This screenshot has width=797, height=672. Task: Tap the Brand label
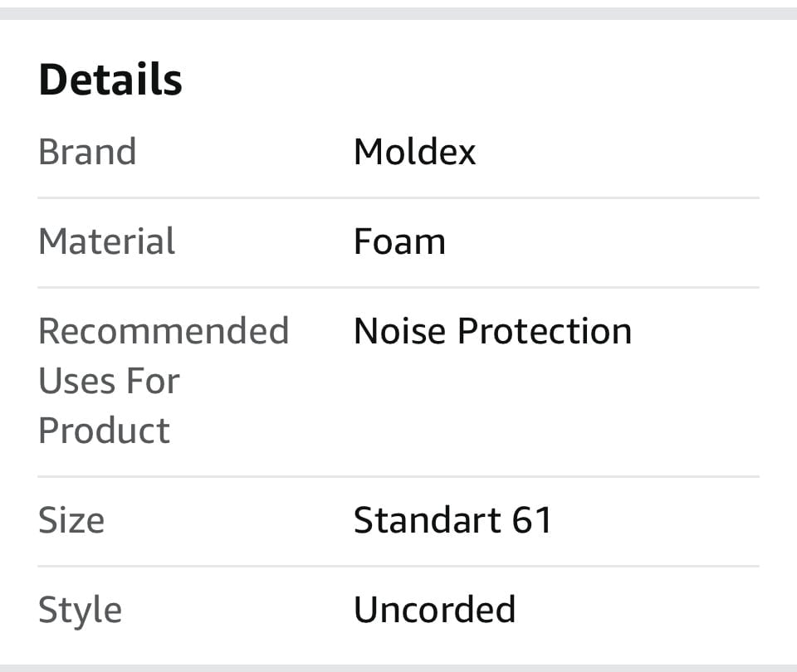pos(87,152)
